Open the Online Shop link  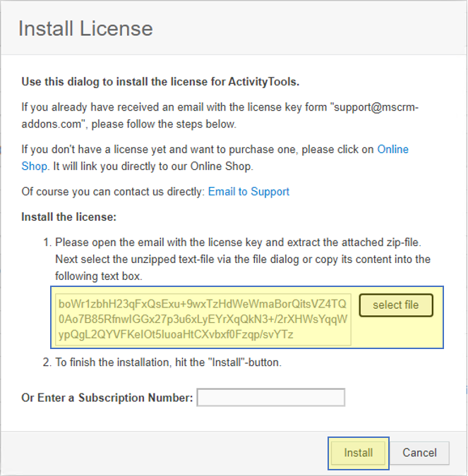click(x=392, y=149)
